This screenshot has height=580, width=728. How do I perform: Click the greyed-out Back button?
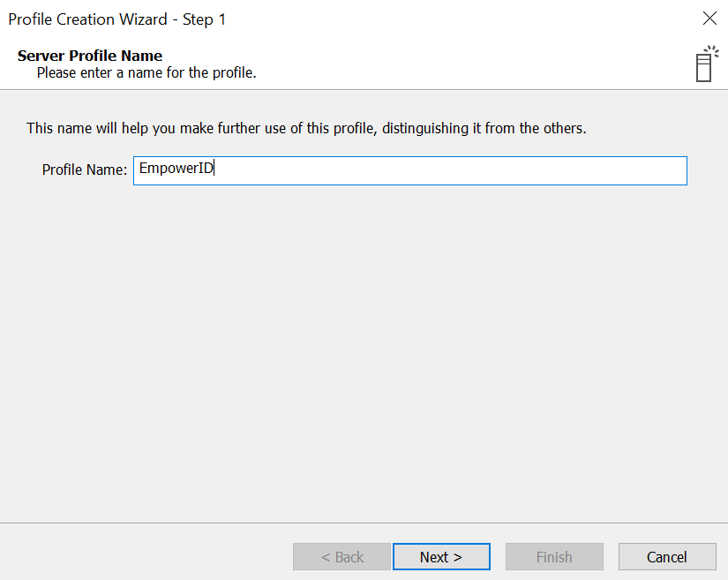tap(341, 557)
